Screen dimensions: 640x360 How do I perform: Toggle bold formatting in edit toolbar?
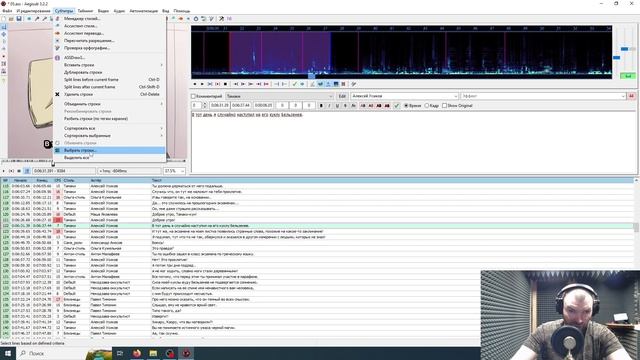pos(321,106)
